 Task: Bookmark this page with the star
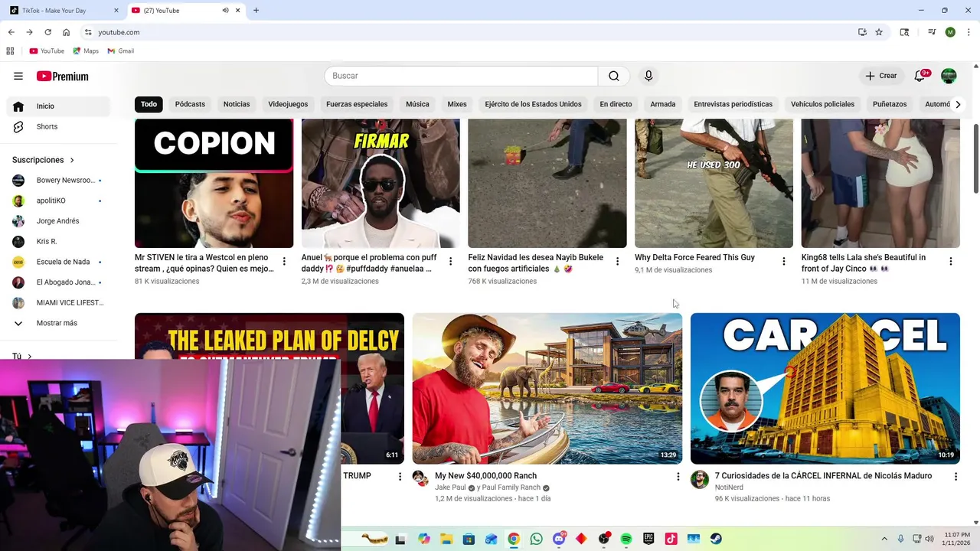pyautogui.click(x=879, y=32)
